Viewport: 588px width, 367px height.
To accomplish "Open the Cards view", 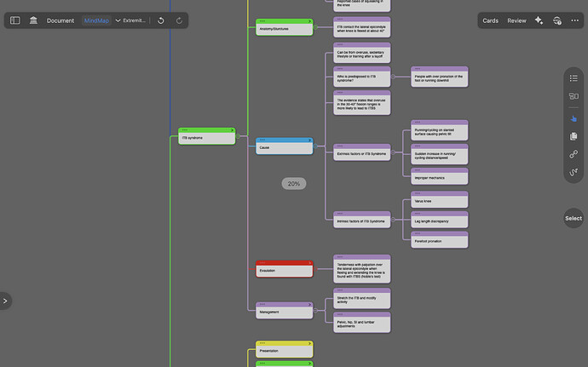I will click(x=491, y=20).
